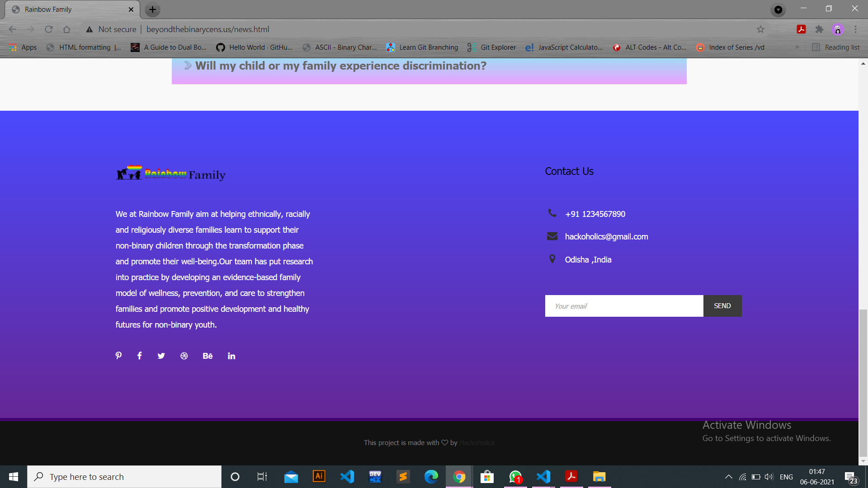The image size is (868, 488).
Task: Focus the Your email input field
Action: point(624,306)
